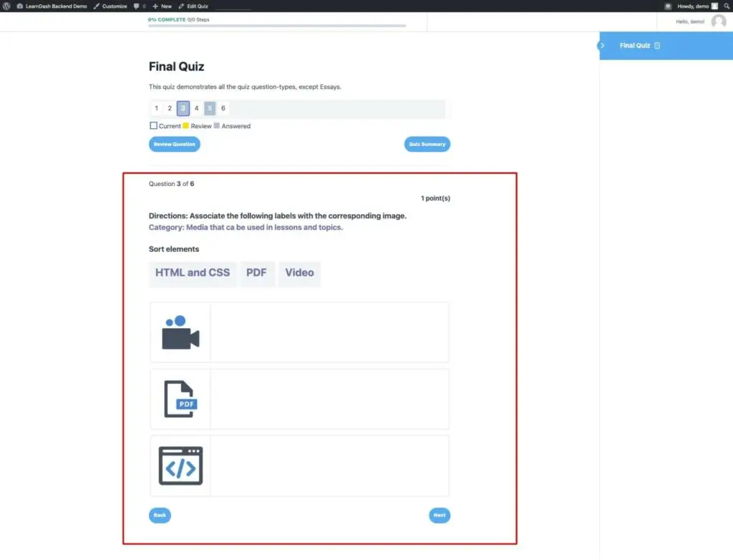
Task: Click the course progress bar
Action: 277,26
